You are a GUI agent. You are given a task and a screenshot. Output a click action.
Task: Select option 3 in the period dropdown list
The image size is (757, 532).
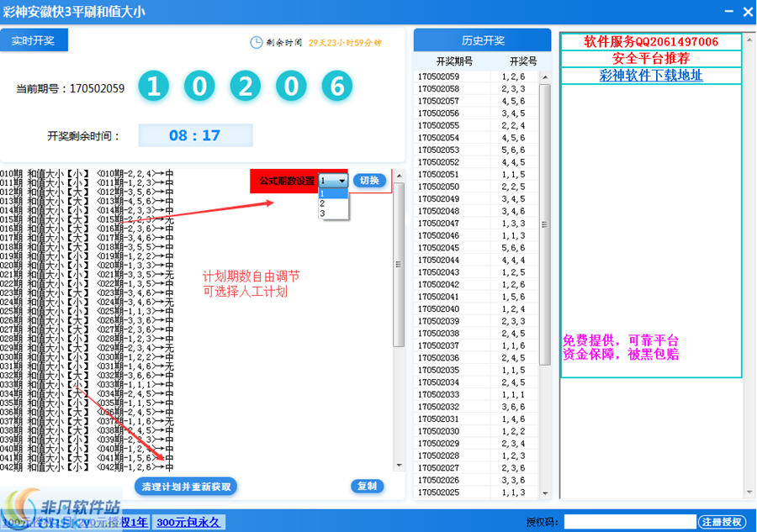[x=333, y=213]
